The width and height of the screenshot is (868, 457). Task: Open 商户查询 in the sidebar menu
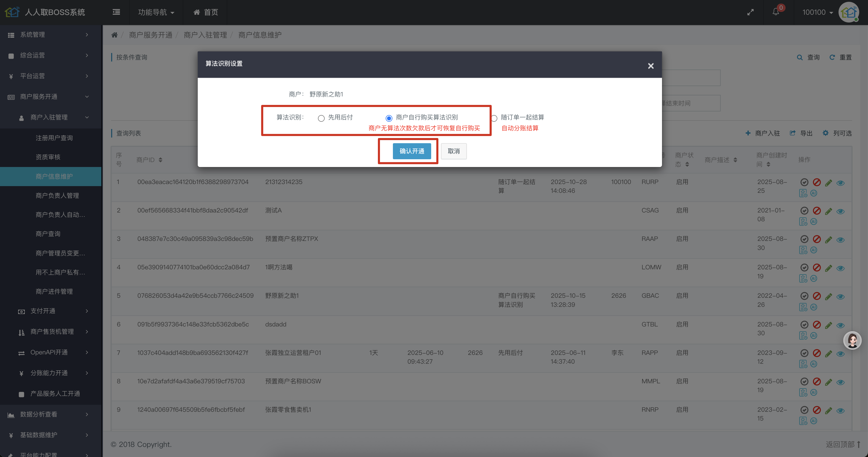48,234
